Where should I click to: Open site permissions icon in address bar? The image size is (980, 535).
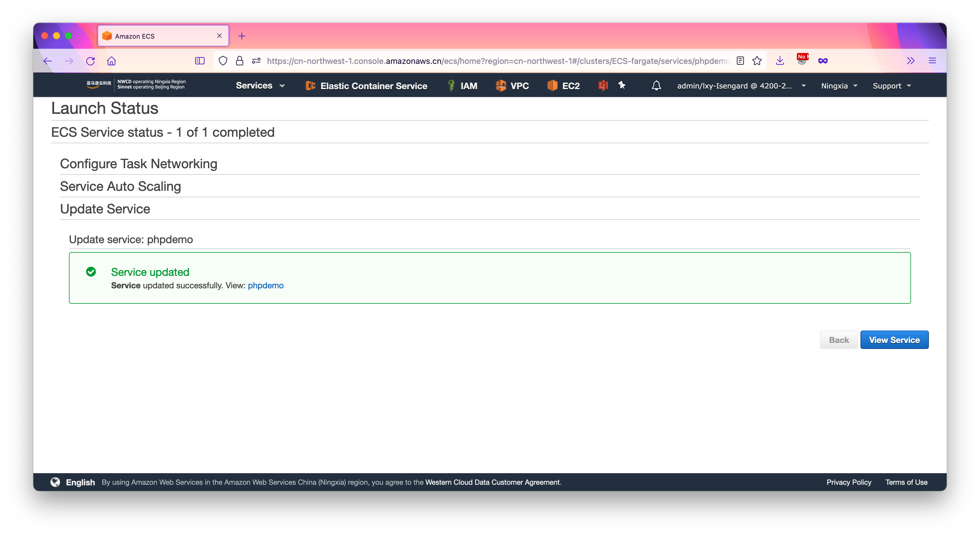(x=256, y=61)
